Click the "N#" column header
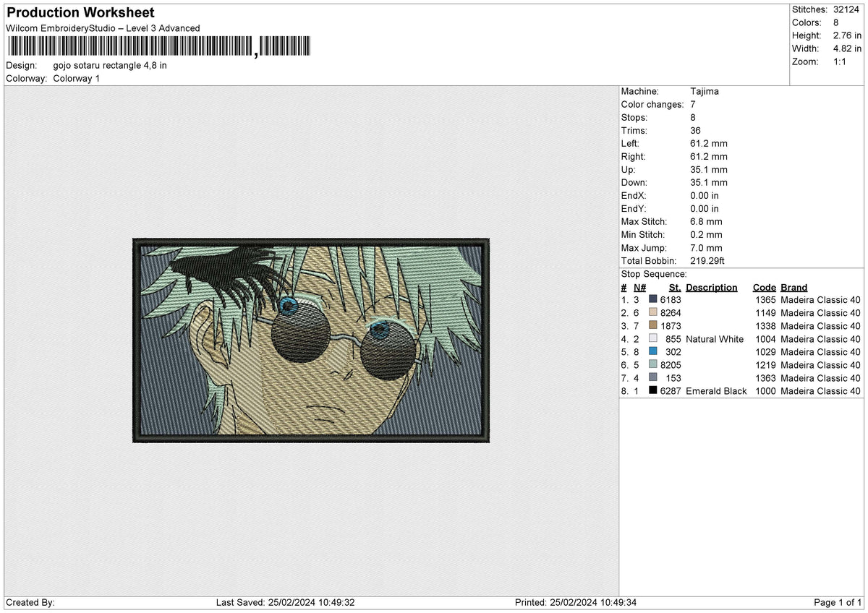 (639, 287)
